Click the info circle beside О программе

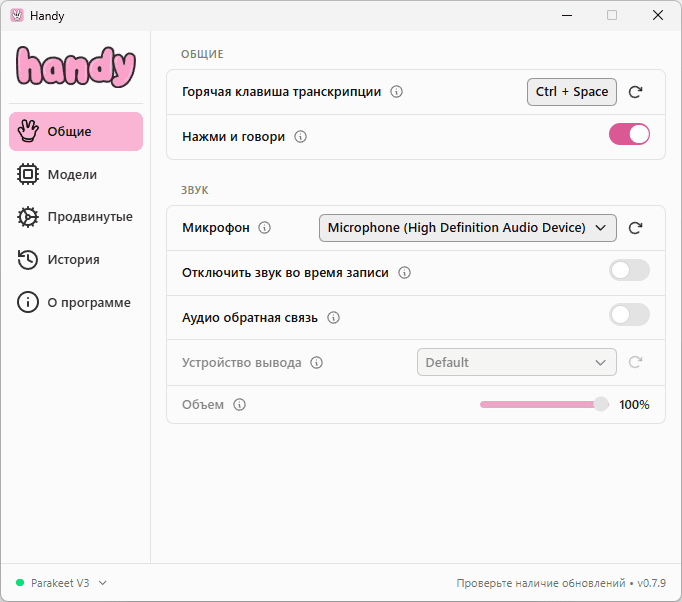tap(28, 302)
